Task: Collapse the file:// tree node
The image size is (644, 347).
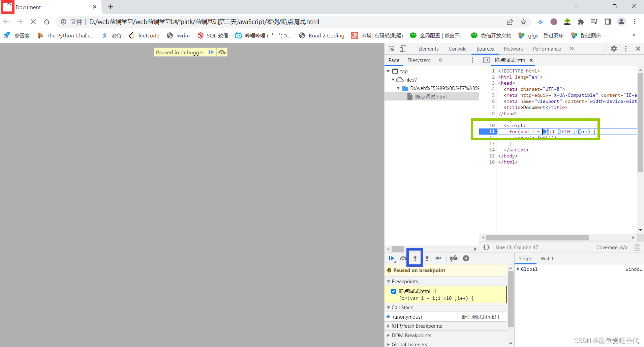Action: coord(393,80)
